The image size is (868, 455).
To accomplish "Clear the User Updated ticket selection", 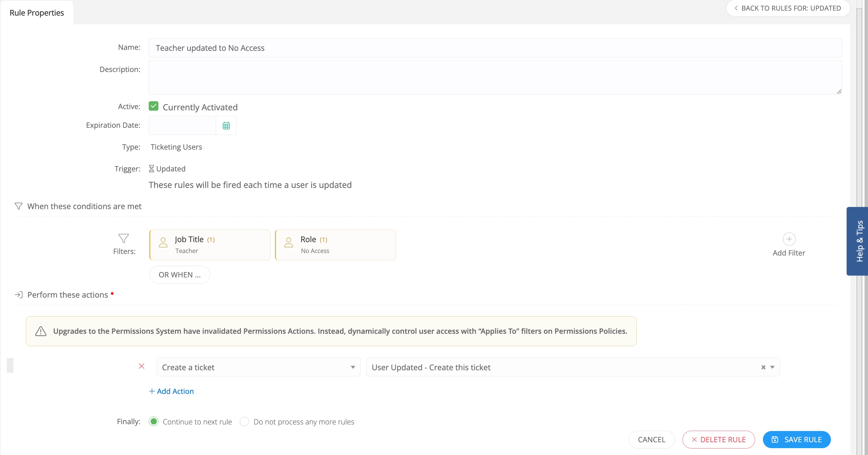I will pos(763,367).
